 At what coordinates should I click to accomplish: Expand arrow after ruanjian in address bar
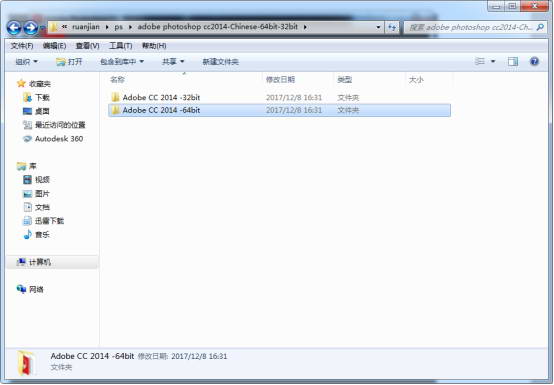pyautogui.click(x=107, y=27)
